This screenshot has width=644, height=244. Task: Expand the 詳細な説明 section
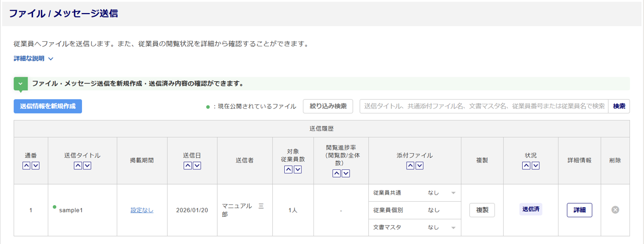(34, 58)
